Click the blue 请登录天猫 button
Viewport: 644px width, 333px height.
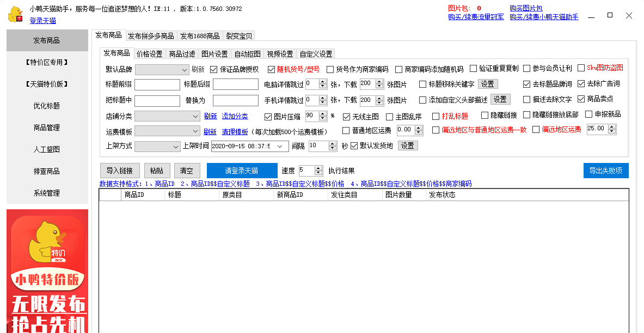tap(242, 171)
